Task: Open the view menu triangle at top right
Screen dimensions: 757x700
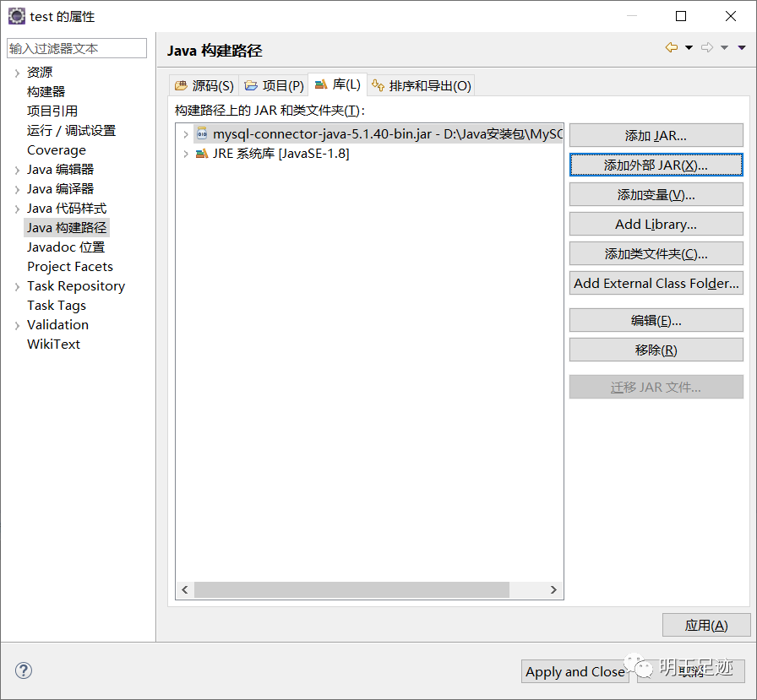Action: pyautogui.click(x=742, y=47)
